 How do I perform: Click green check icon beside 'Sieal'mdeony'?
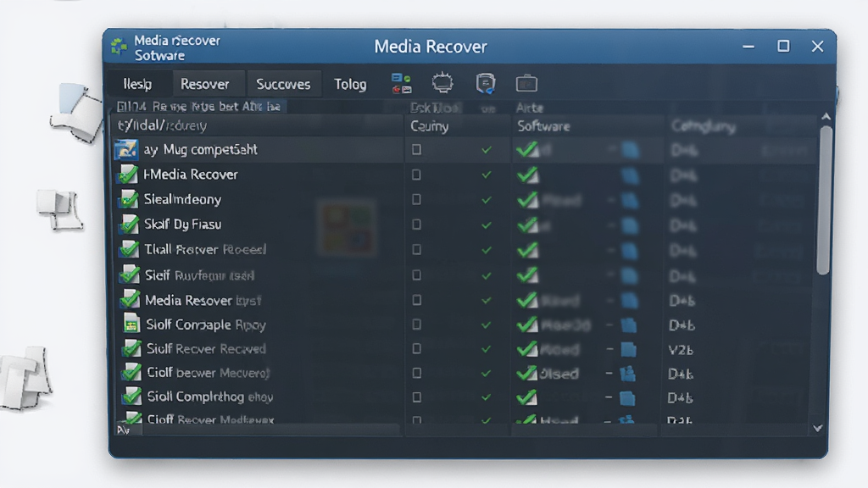129,199
